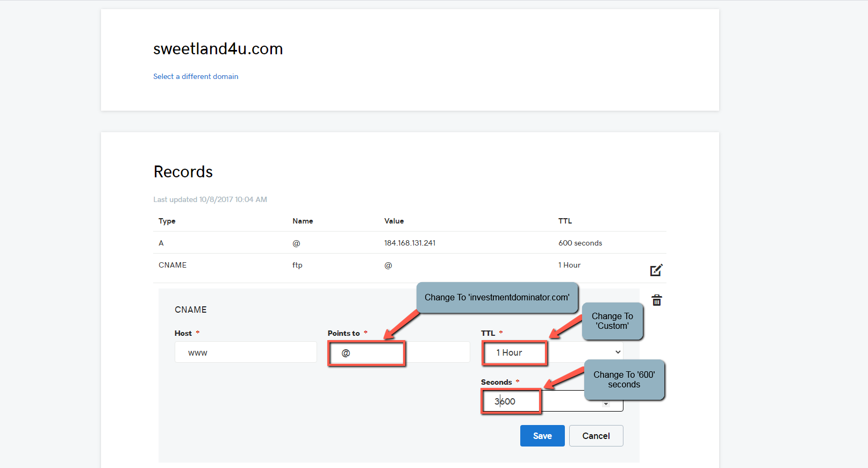868x468 pixels.
Task: Click the Value column header
Action: 394,221
